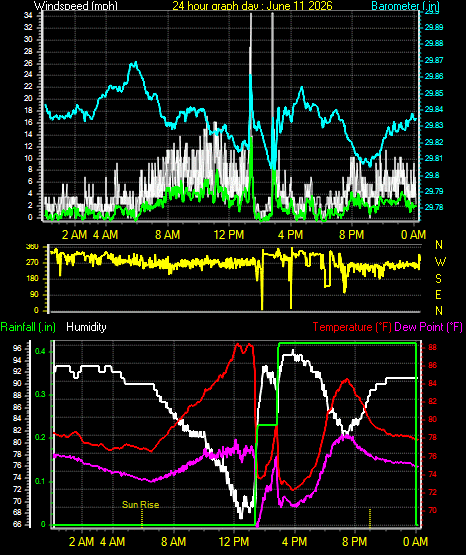
Task: Click "12" on the windspeed axis
Action: (28, 147)
